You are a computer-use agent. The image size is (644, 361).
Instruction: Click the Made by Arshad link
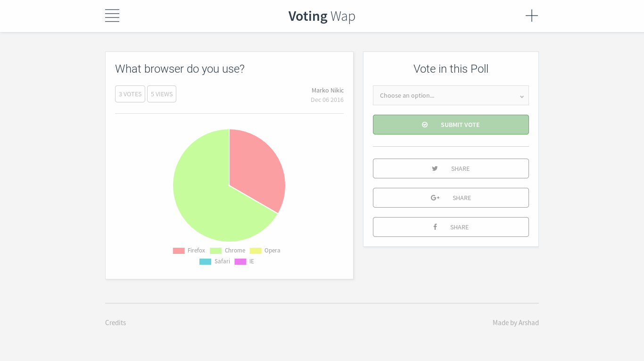tap(516, 323)
